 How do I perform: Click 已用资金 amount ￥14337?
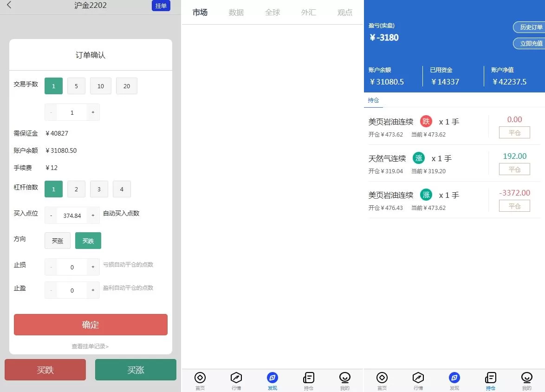pos(445,82)
